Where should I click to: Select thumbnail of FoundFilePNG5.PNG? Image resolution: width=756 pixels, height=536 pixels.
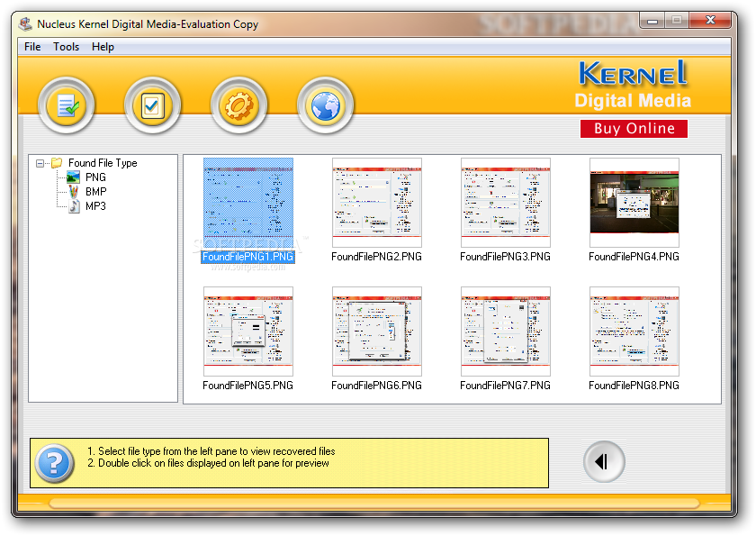[x=248, y=332]
